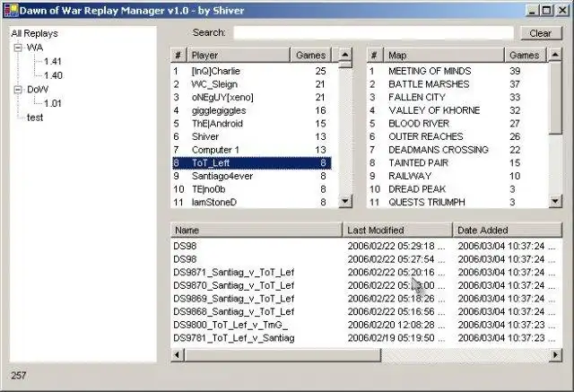Select replay DS9800_ToT_Lef_v_TmG_
The height and width of the screenshot is (392, 574).
click(x=367, y=325)
